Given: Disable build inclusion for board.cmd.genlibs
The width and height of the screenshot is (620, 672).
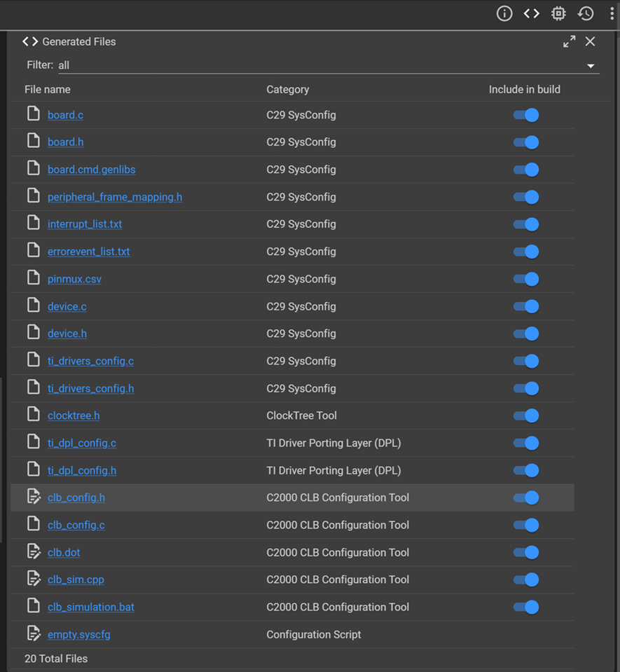Looking at the screenshot, I should [x=526, y=170].
